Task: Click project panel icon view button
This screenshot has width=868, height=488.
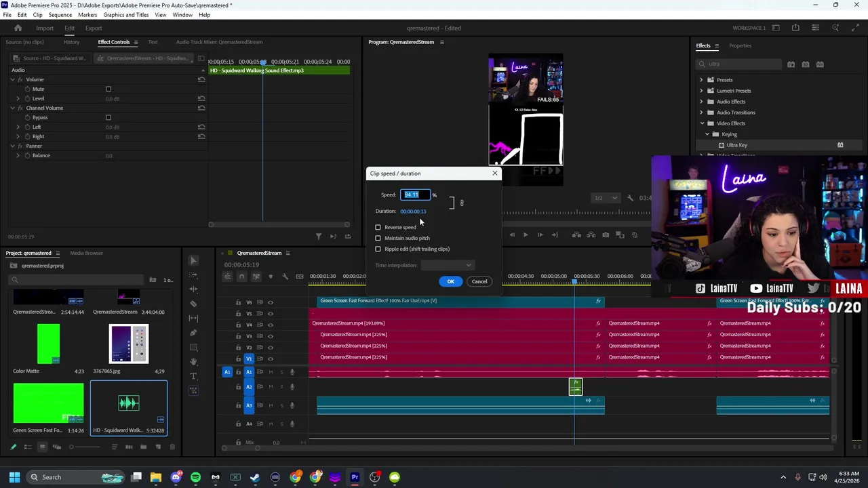Action: click(42, 447)
